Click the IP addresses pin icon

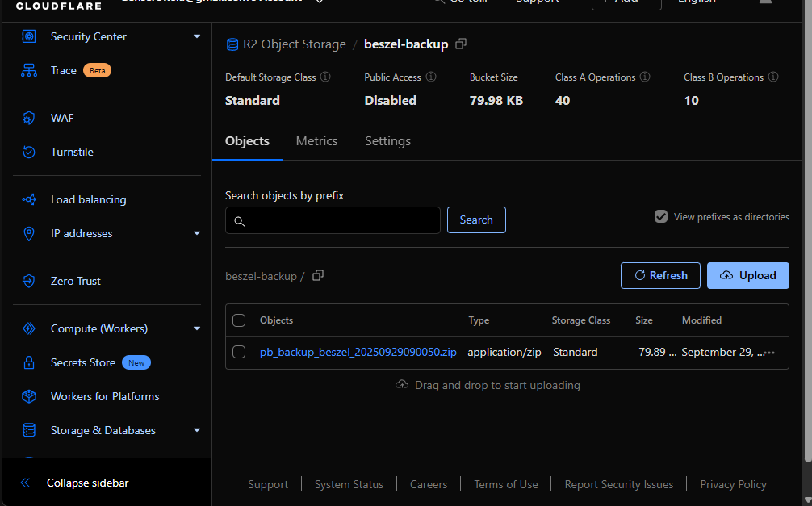pos(29,233)
